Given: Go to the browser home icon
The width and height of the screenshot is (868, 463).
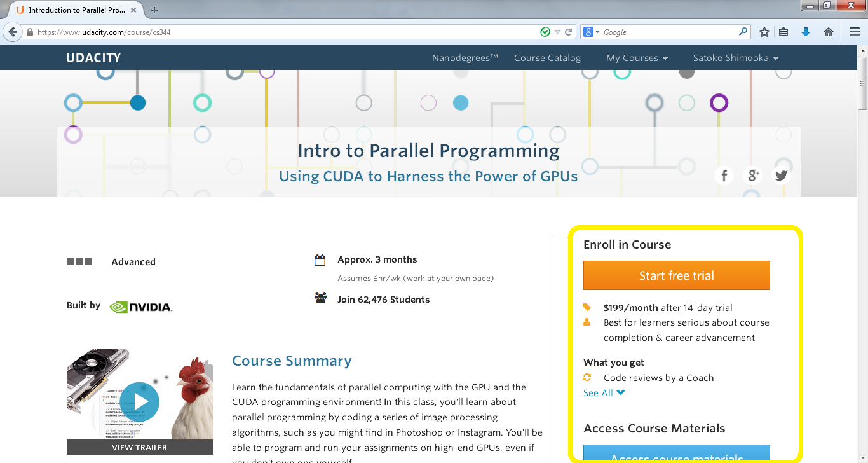Looking at the screenshot, I should pos(828,32).
